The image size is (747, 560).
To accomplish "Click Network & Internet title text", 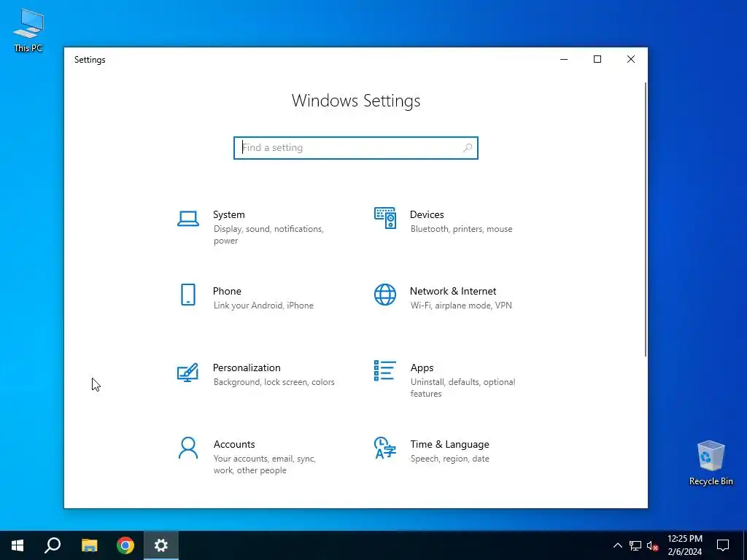I will pyautogui.click(x=453, y=291).
